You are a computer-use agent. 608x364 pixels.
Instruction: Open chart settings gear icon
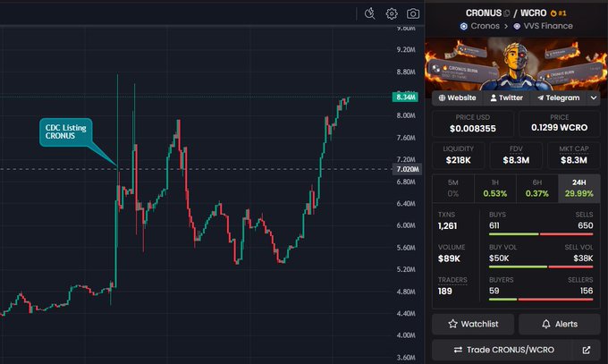[392, 14]
